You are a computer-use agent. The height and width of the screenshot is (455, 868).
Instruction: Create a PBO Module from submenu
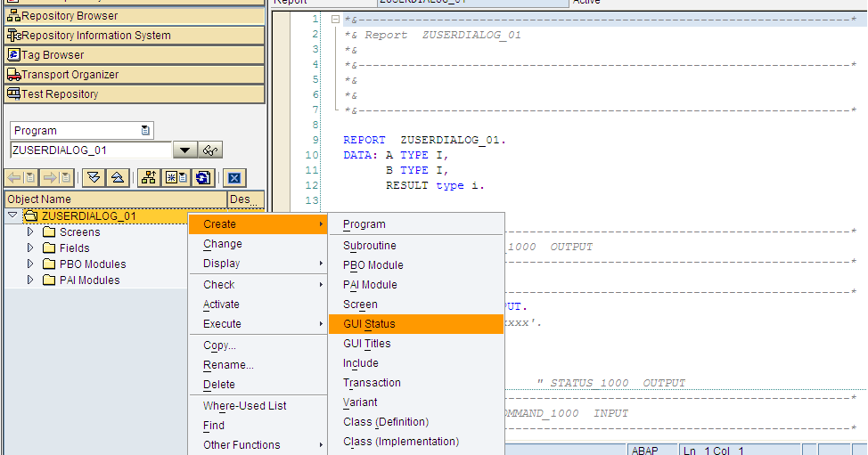(x=416, y=265)
